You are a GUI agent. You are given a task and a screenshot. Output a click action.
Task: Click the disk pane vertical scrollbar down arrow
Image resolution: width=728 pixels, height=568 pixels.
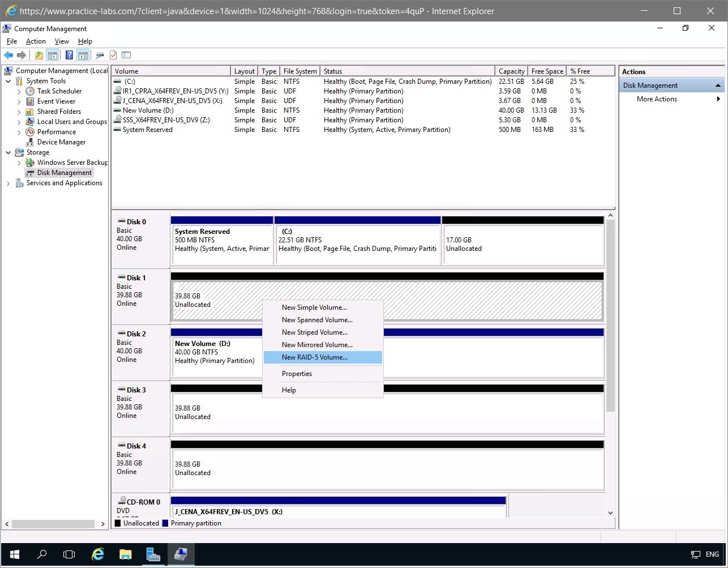point(610,513)
